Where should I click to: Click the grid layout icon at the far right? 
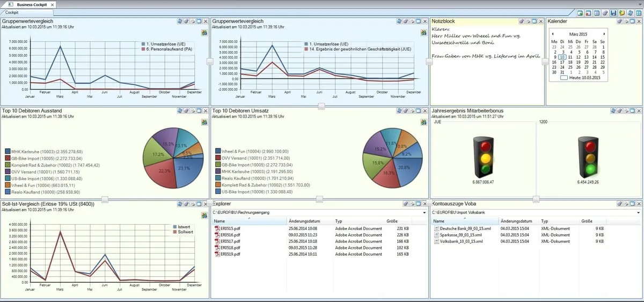click(x=639, y=12)
